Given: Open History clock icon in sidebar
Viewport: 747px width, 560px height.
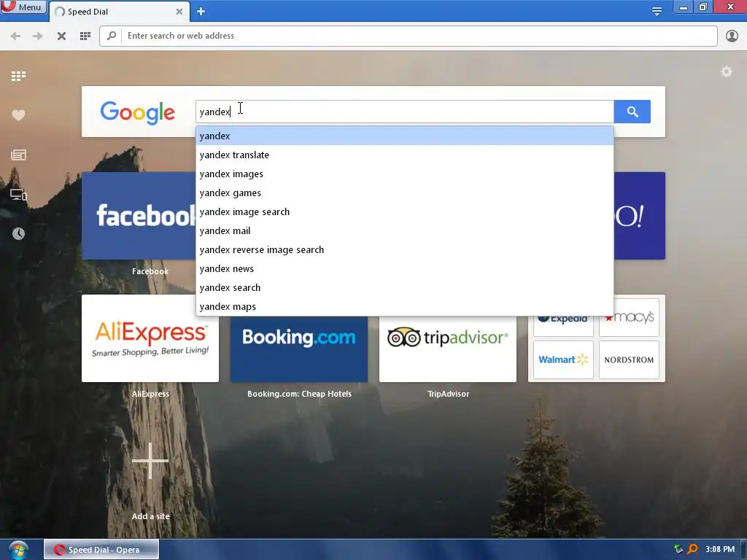Looking at the screenshot, I should (x=18, y=233).
